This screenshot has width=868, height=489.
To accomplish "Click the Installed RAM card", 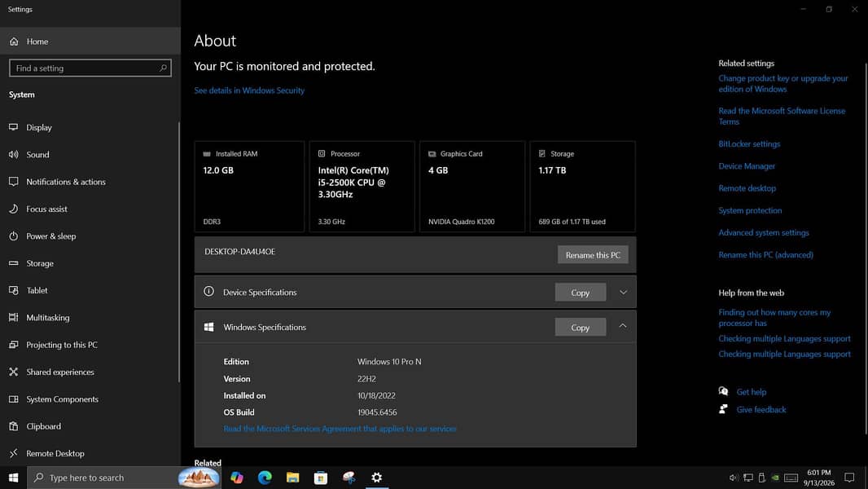I will tap(249, 187).
